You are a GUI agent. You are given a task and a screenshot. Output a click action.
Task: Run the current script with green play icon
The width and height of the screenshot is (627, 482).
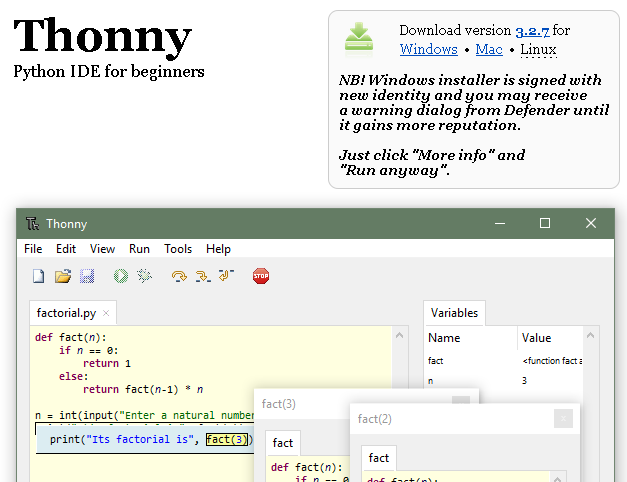tap(121, 276)
